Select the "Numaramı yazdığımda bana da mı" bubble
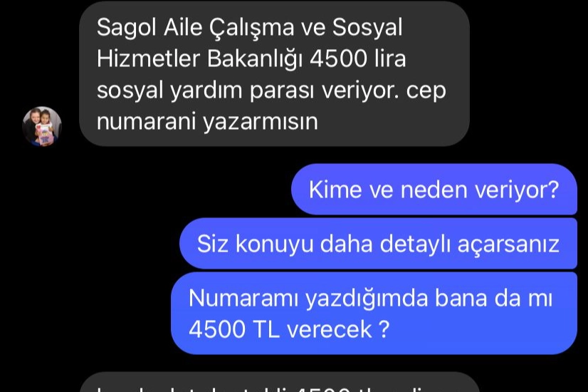 pos(374,313)
